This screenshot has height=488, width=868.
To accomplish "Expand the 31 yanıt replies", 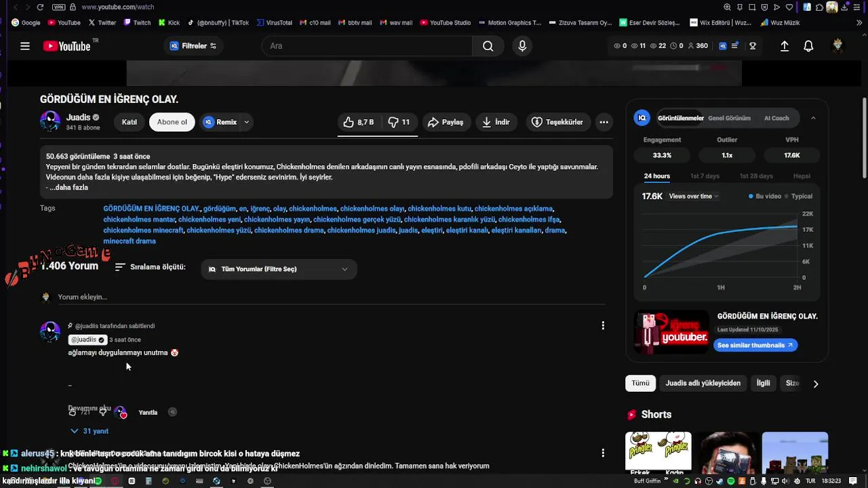I will 90,431.
